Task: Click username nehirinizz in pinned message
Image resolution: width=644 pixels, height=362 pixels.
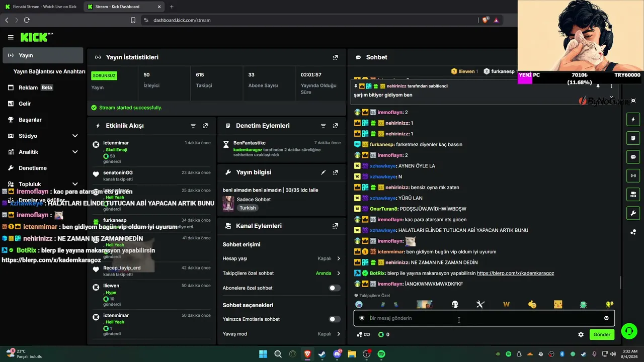Action: click(396, 86)
